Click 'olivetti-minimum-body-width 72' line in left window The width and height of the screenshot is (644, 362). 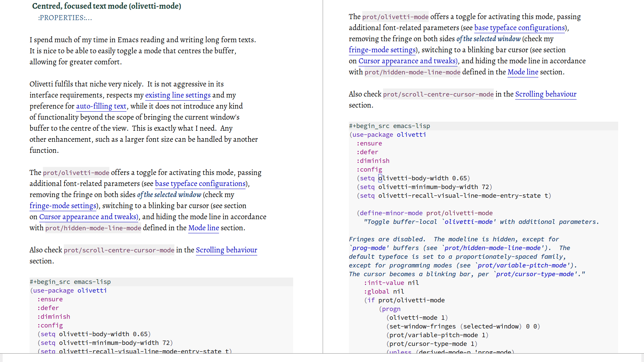pos(105,343)
